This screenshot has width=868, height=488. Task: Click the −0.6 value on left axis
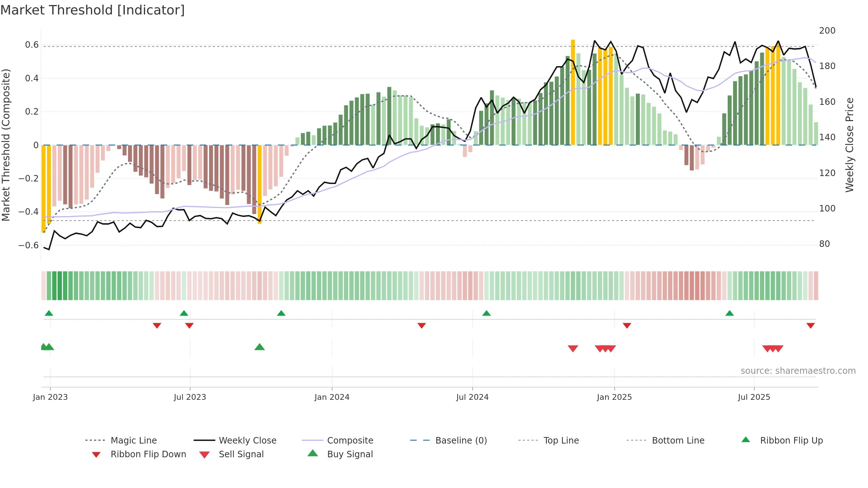point(29,245)
